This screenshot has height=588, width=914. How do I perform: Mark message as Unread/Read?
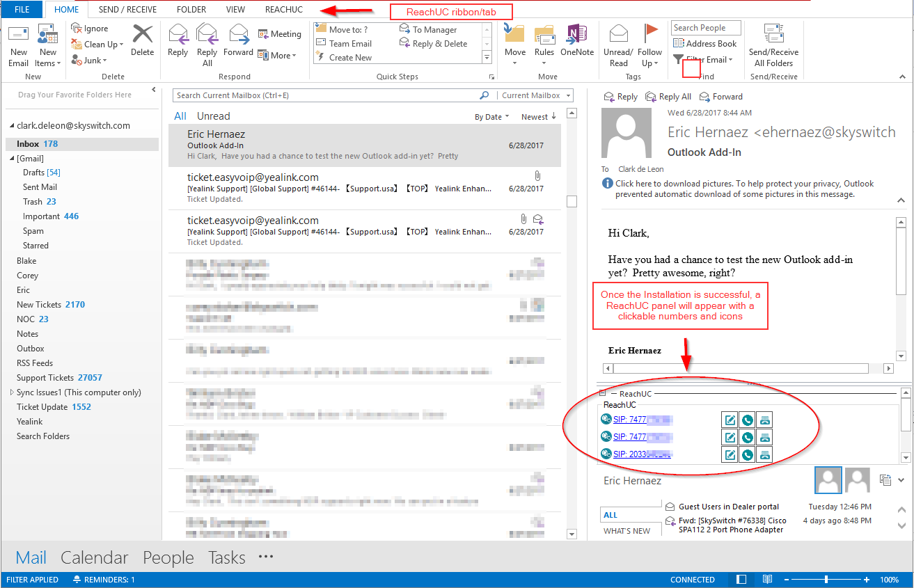click(x=618, y=45)
